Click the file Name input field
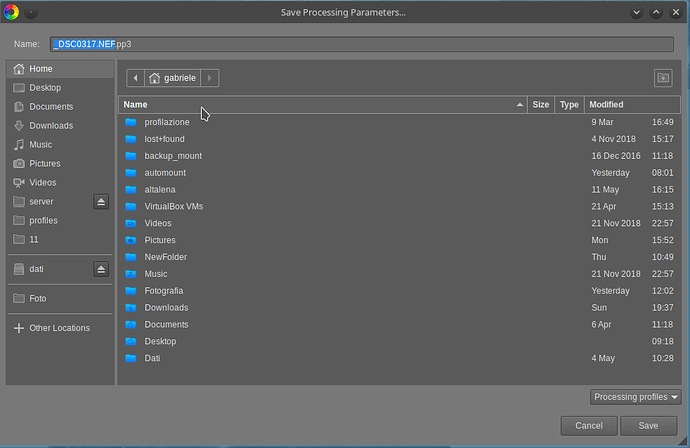Viewport: 690px width, 448px height. pyautogui.click(x=360, y=44)
